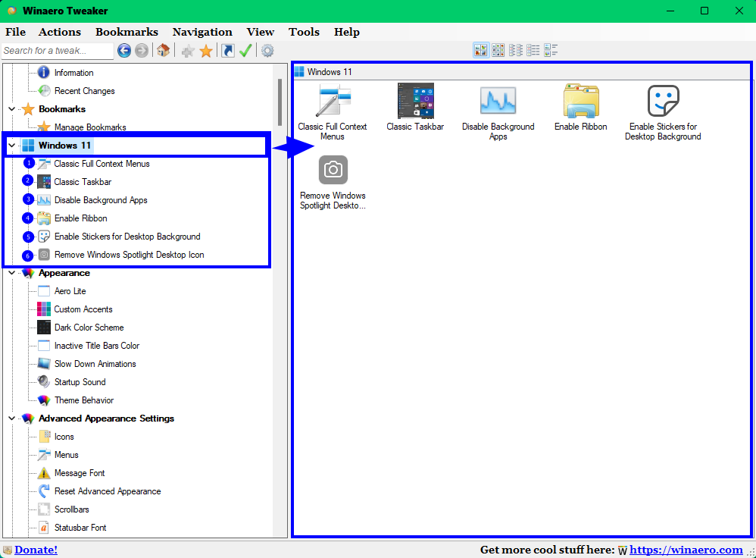Collapse the Bookmarks tree node

pyautogui.click(x=12, y=109)
